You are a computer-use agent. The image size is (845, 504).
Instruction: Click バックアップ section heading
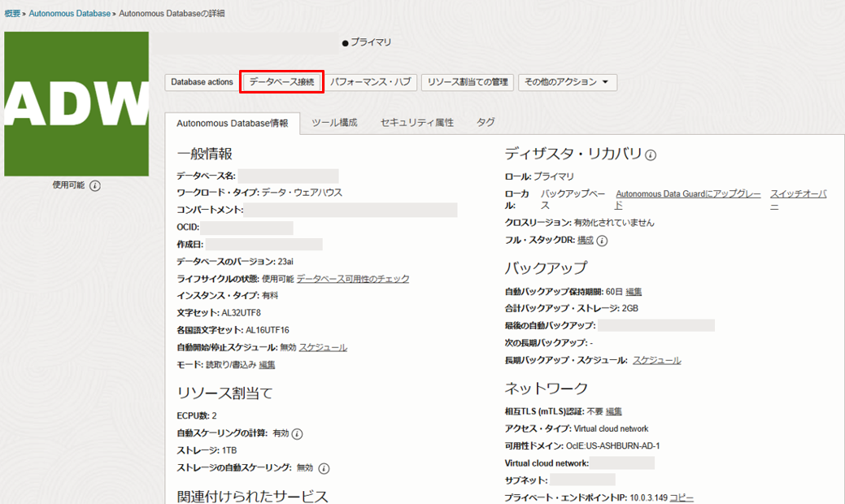tap(546, 268)
